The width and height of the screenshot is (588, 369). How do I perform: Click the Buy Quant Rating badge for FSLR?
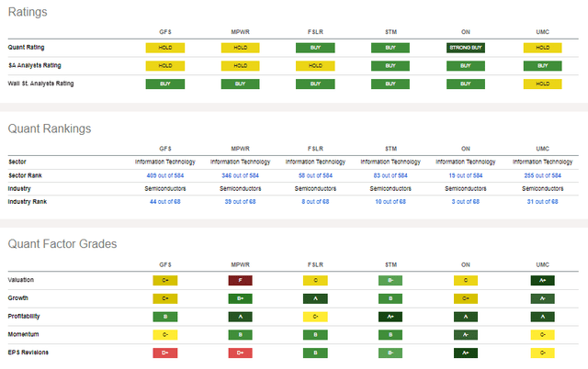click(315, 48)
